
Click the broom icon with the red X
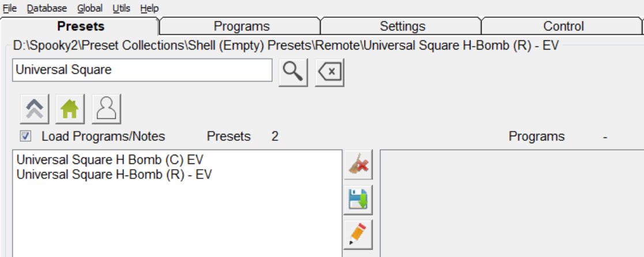pyautogui.click(x=358, y=165)
